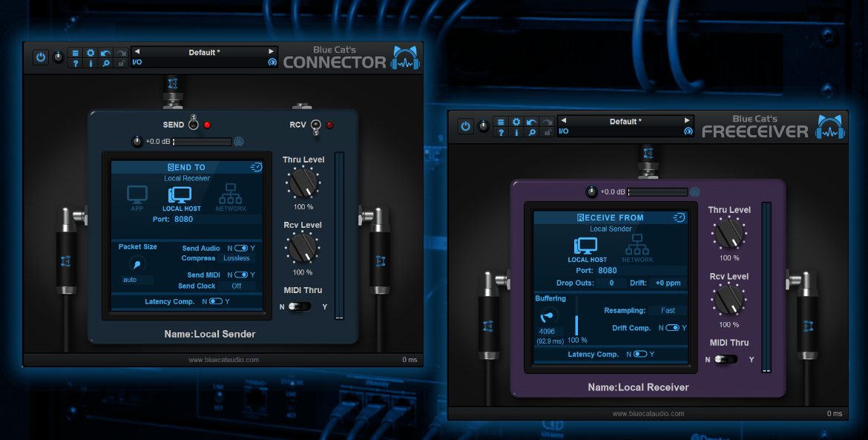Flip the Connector MIDI Thru switch
Viewport: 868px width, 440px height.
300,306
